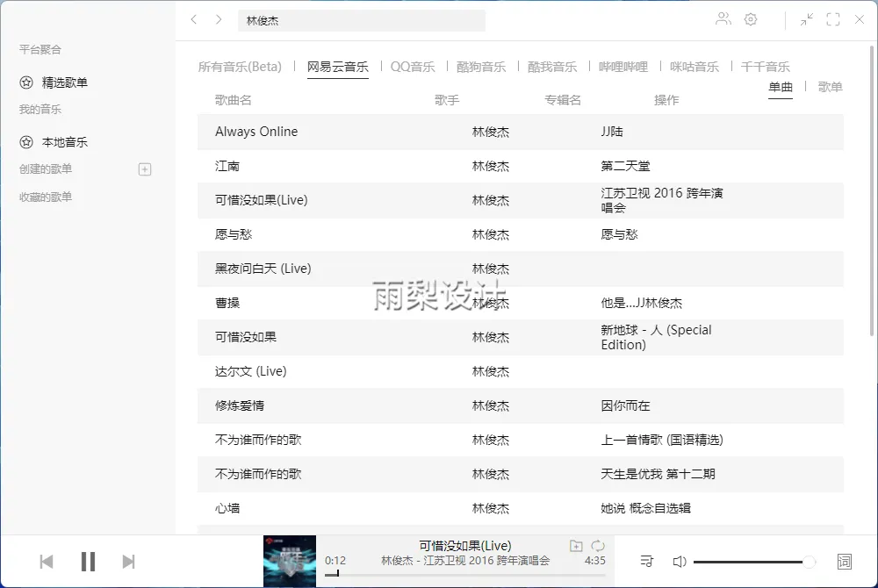Seek in the song progress bar

coord(464,575)
